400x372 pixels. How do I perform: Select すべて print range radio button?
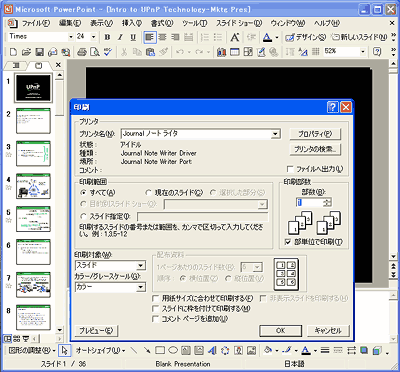(98, 193)
